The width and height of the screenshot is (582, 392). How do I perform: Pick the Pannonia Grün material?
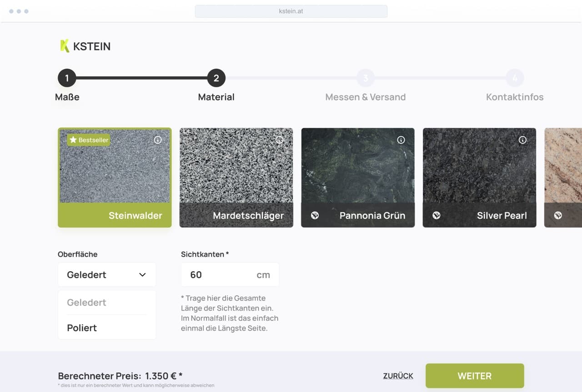[358, 177]
